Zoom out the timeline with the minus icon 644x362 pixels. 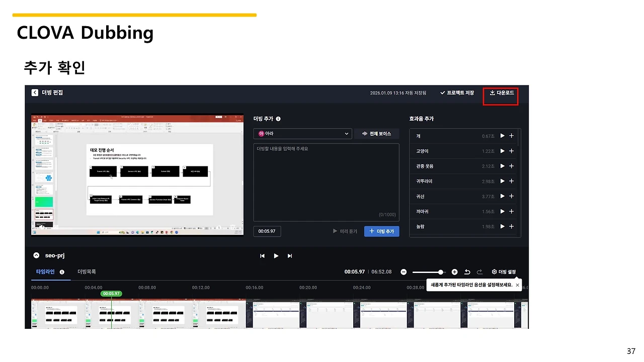(404, 272)
